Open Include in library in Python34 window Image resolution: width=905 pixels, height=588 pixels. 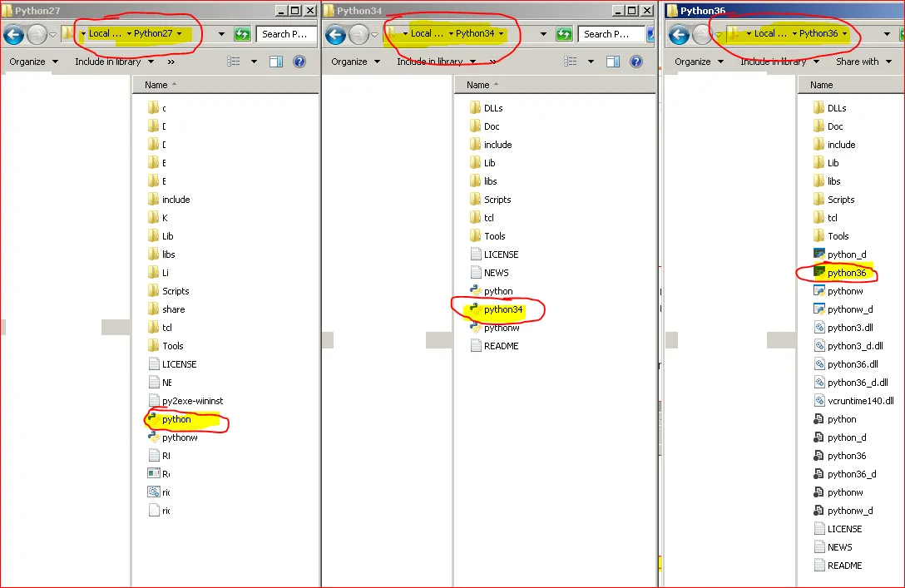437,62
